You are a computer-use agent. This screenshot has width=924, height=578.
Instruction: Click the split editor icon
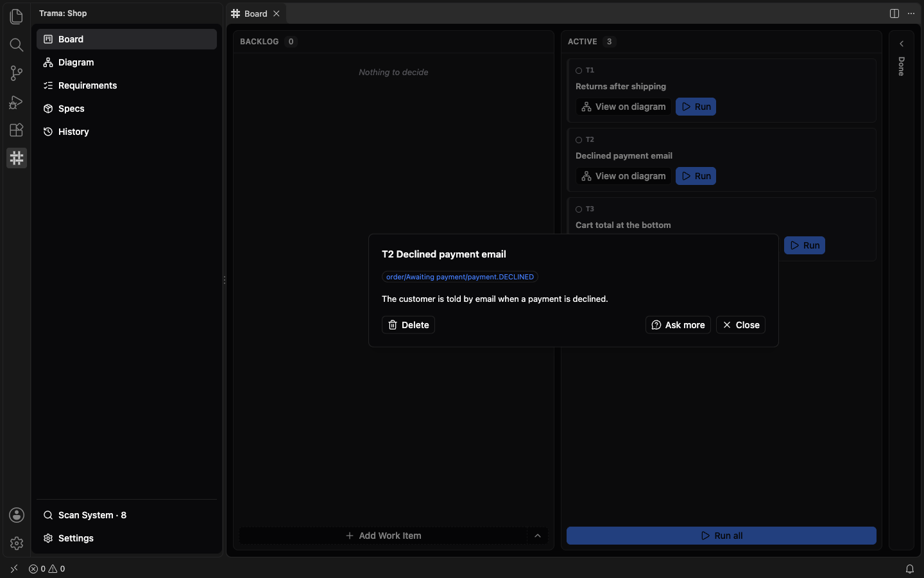click(894, 13)
